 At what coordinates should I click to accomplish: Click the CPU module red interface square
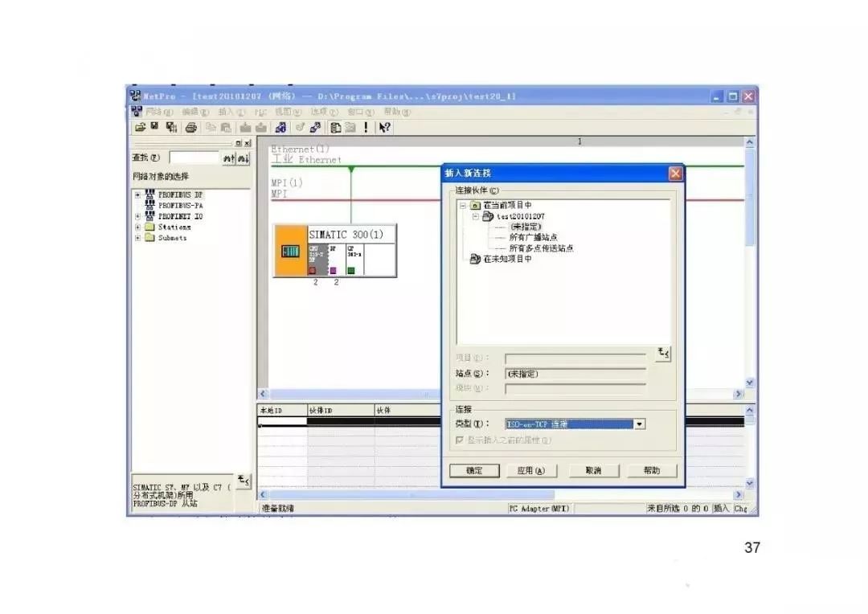pyautogui.click(x=312, y=271)
